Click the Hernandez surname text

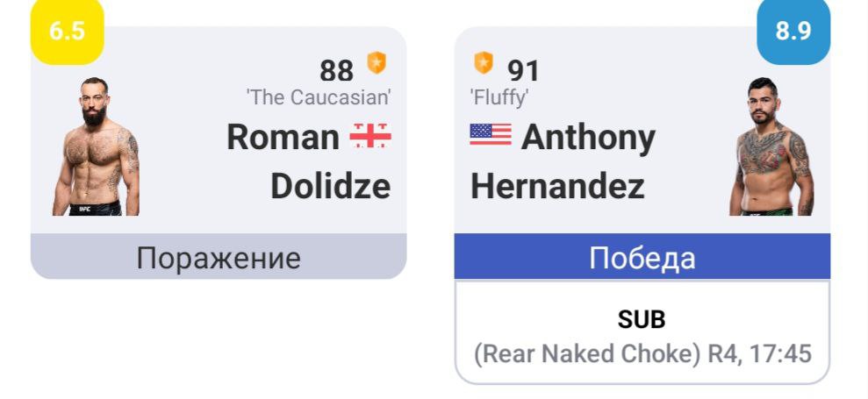click(x=557, y=187)
